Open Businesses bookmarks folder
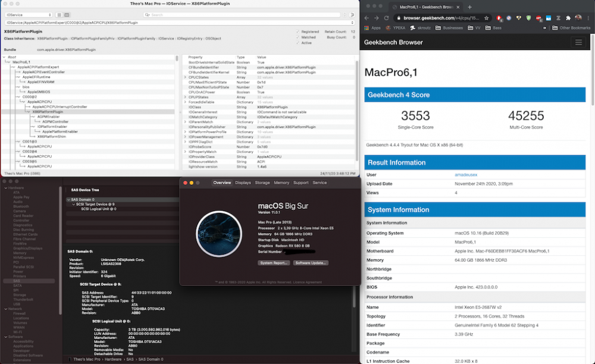This screenshot has height=364, width=595. pyautogui.click(x=449, y=28)
